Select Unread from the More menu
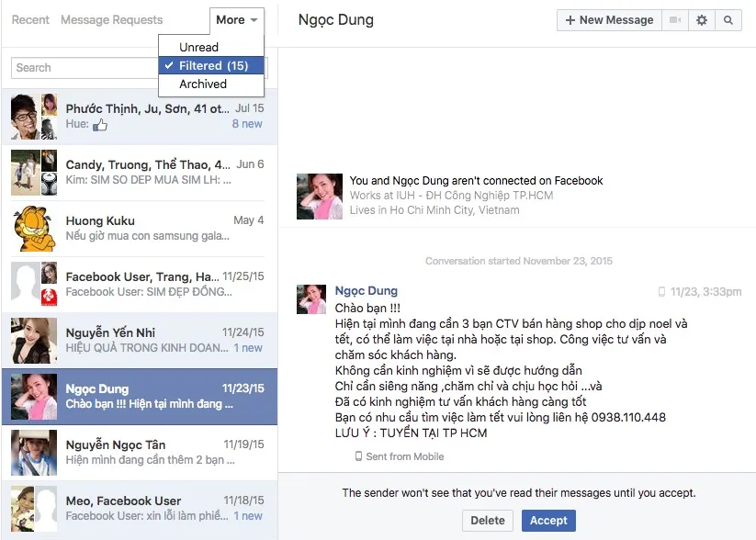756x540 pixels. (211, 47)
